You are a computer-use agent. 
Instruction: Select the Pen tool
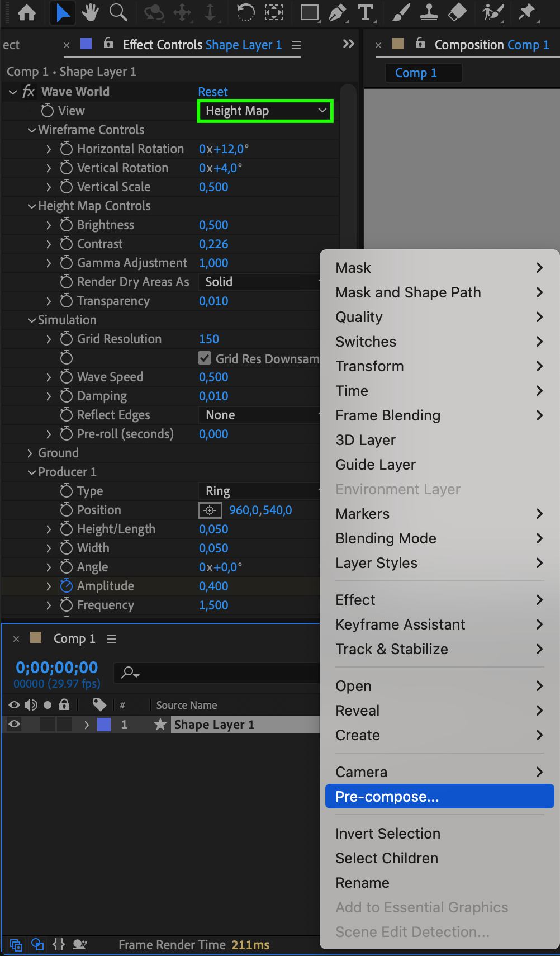[337, 12]
